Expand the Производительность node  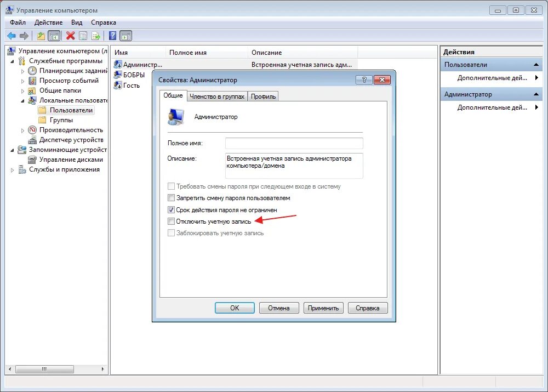click(22, 130)
